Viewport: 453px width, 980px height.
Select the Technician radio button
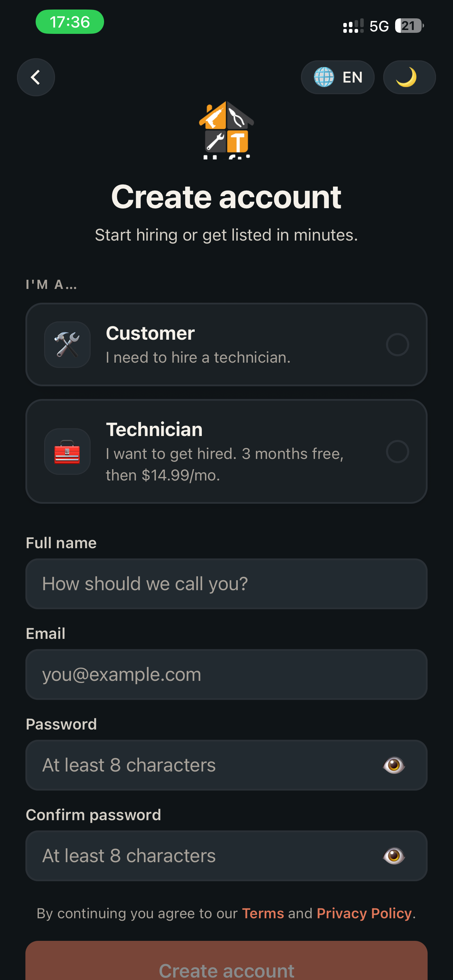[x=397, y=452]
